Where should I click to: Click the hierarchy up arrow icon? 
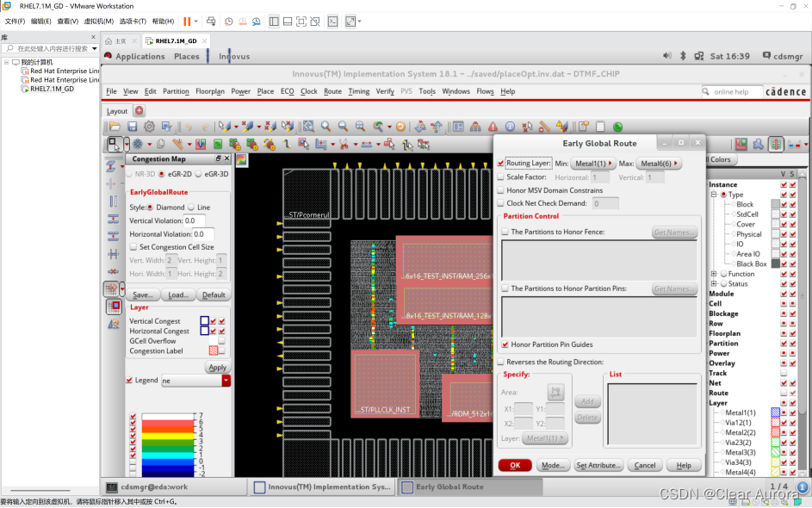[437, 127]
